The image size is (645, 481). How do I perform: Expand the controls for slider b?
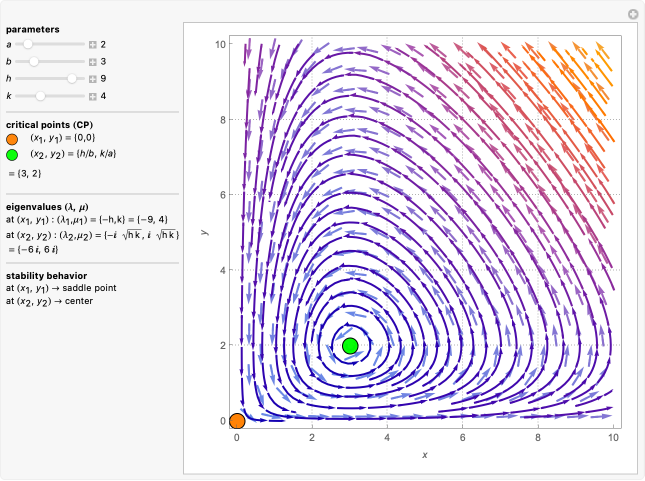click(92, 62)
